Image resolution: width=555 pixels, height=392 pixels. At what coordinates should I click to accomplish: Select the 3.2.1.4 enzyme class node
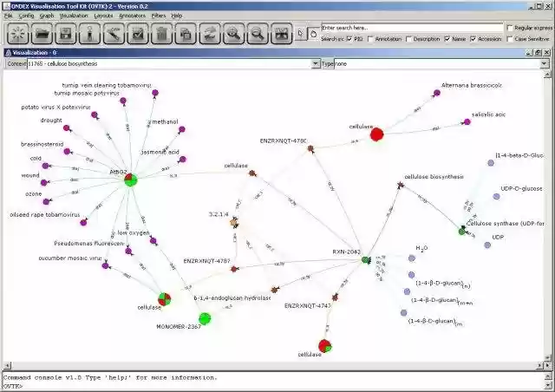coord(233,223)
